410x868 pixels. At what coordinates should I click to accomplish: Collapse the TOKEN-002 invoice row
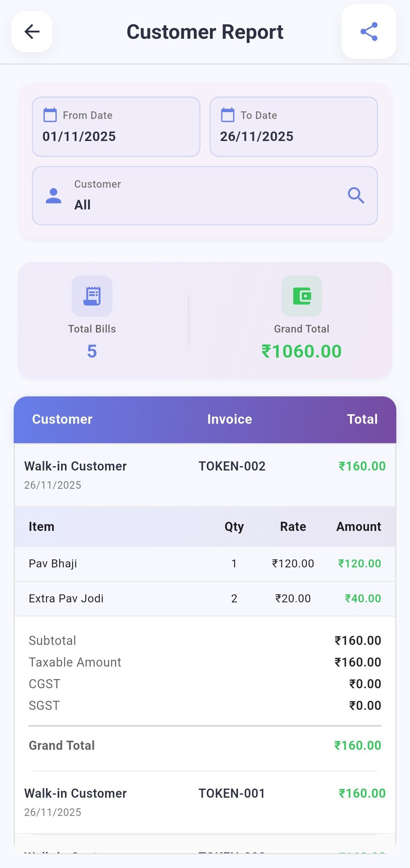205,474
